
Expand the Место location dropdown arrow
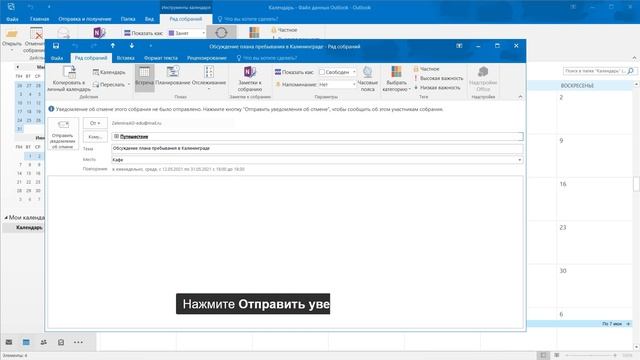click(520, 160)
